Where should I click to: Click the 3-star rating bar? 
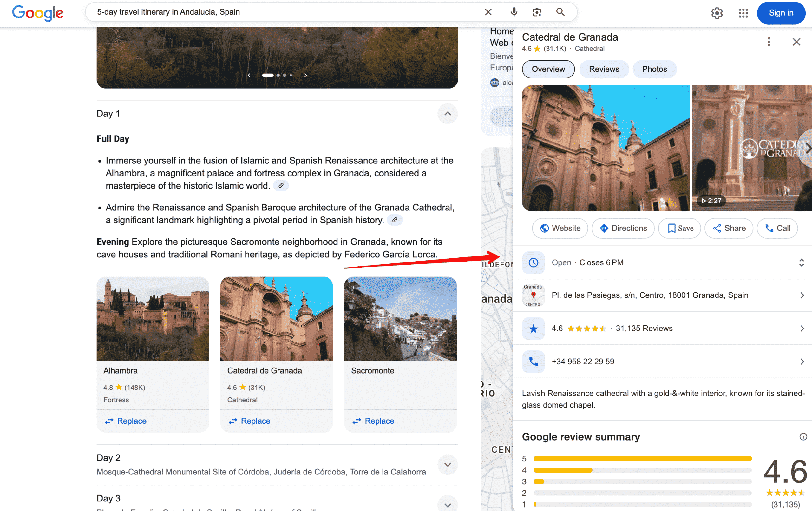coord(642,481)
